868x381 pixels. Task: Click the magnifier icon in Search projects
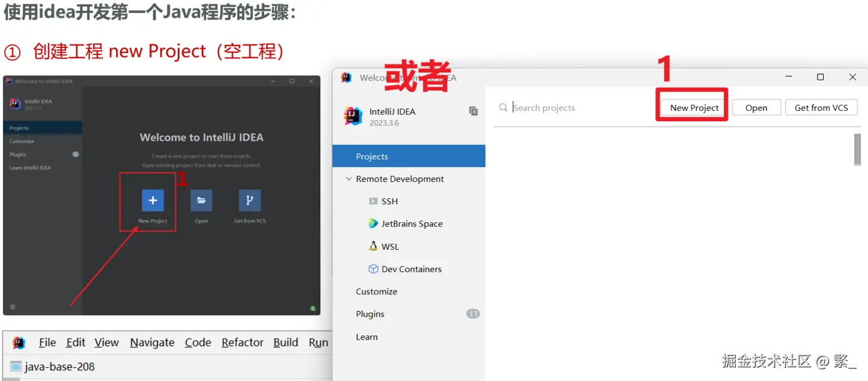pyautogui.click(x=503, y=108)
